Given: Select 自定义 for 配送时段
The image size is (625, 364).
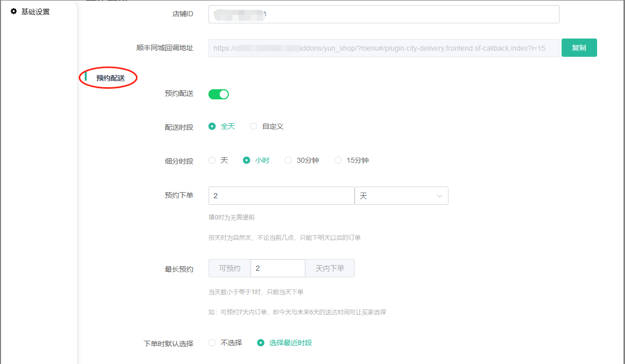Looking at the screenshot, I should pos(254,127).
